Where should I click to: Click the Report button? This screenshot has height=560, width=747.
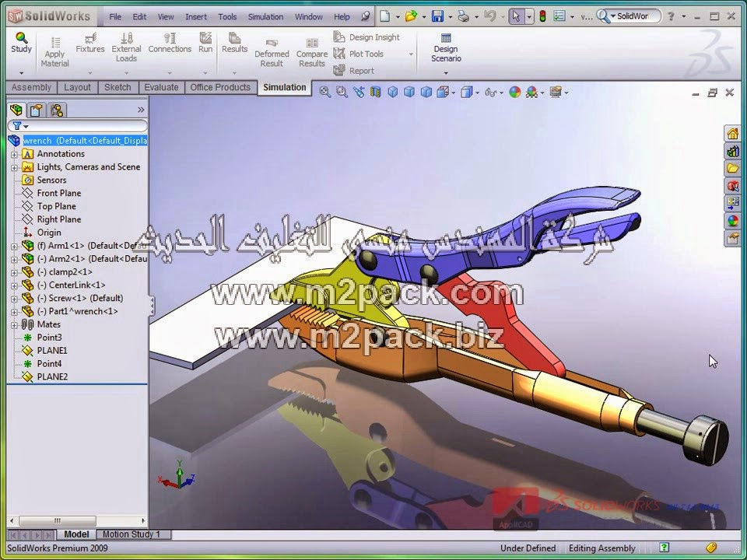click(354, 71)
